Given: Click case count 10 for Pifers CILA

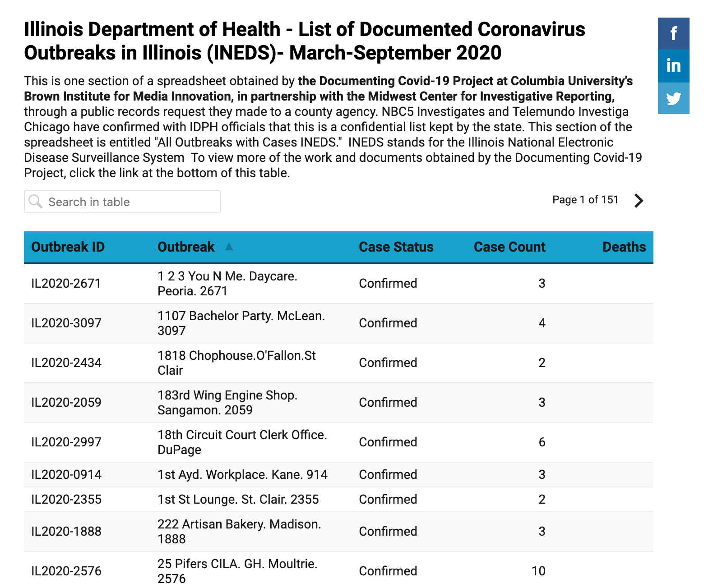Looking at the screenshot, I should [538, 571].
